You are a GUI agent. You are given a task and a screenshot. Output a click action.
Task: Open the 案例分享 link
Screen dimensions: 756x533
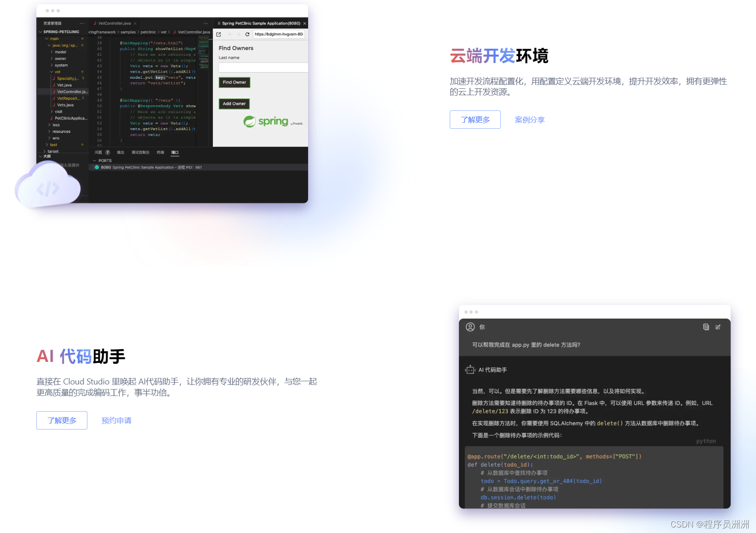[530, 120]
